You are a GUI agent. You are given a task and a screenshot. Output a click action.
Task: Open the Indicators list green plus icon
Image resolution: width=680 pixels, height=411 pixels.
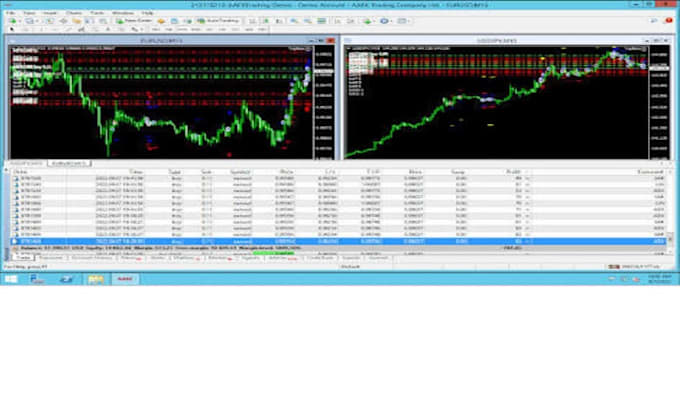pos(367,21)
